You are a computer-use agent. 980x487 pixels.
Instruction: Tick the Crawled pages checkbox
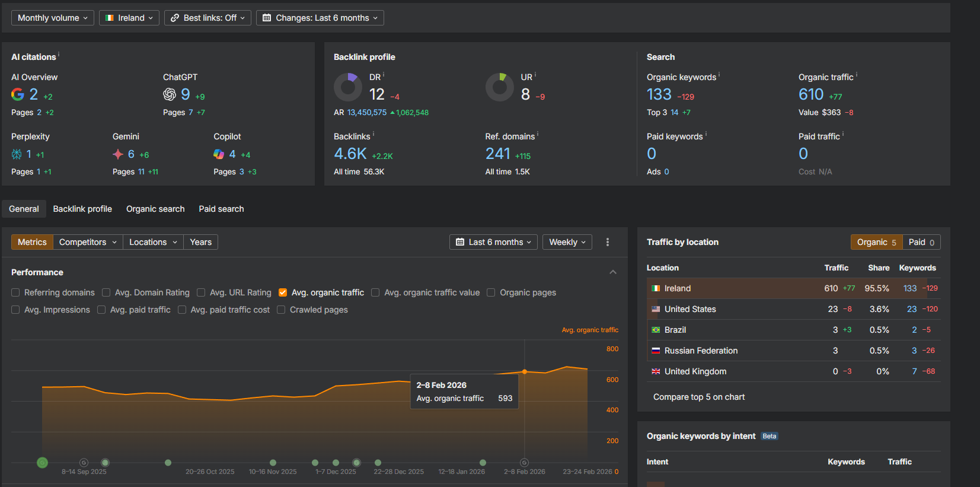click(281, 310)
